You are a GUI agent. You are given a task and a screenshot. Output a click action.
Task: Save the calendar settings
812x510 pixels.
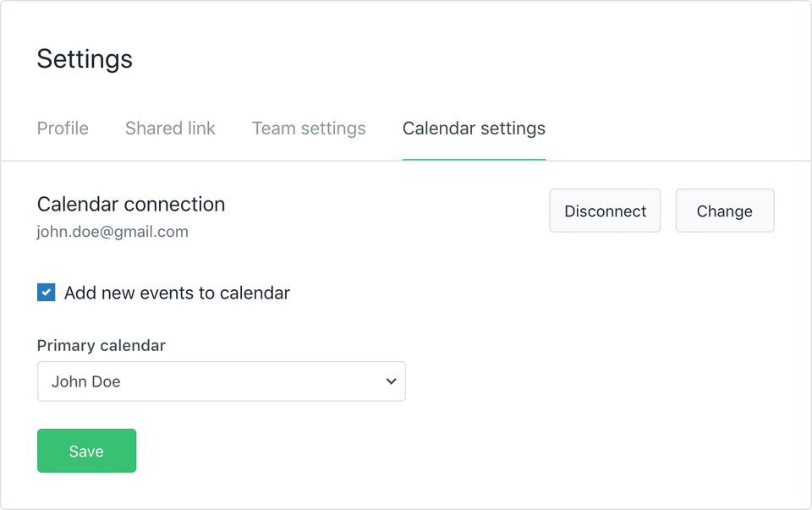coord(86,451)
